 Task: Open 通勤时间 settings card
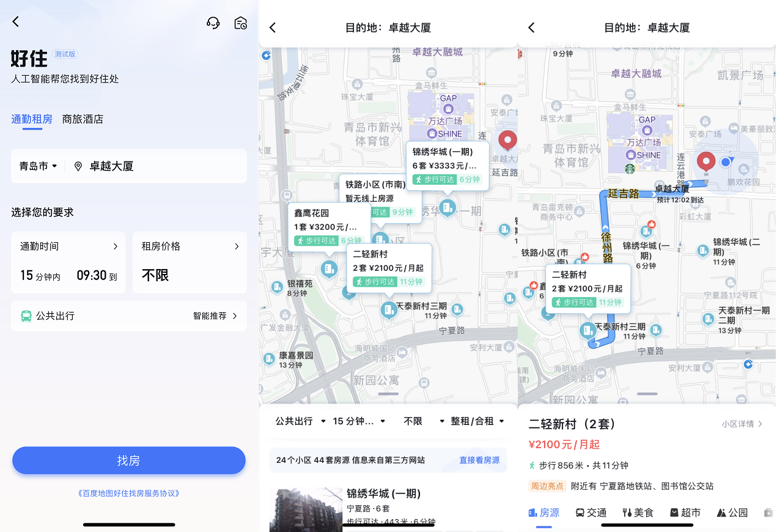tap(68, 262)
